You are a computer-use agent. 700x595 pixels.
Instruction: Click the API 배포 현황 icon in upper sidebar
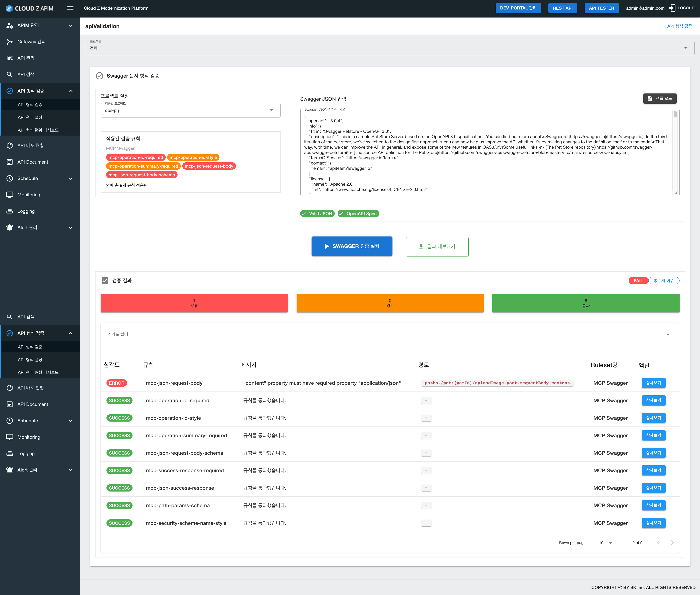[9, 145]
